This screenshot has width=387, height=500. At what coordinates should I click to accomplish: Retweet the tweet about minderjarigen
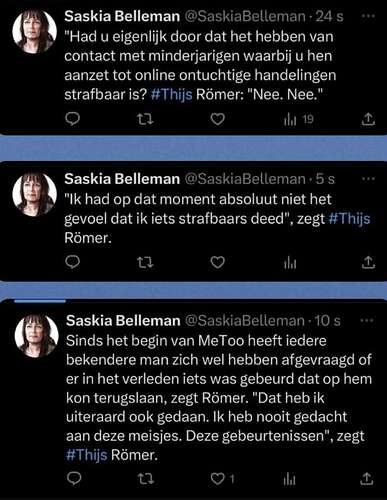tap(145, 119)
